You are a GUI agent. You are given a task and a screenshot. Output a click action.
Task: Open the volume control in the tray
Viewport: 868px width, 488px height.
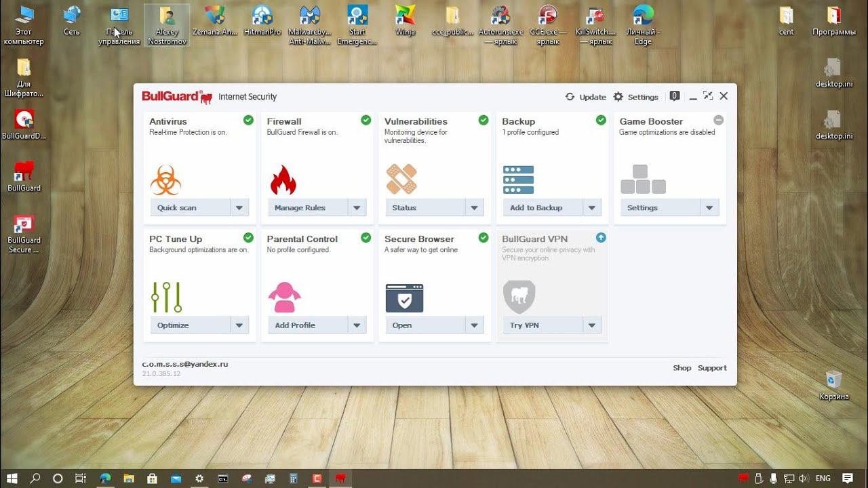[804, 479]
